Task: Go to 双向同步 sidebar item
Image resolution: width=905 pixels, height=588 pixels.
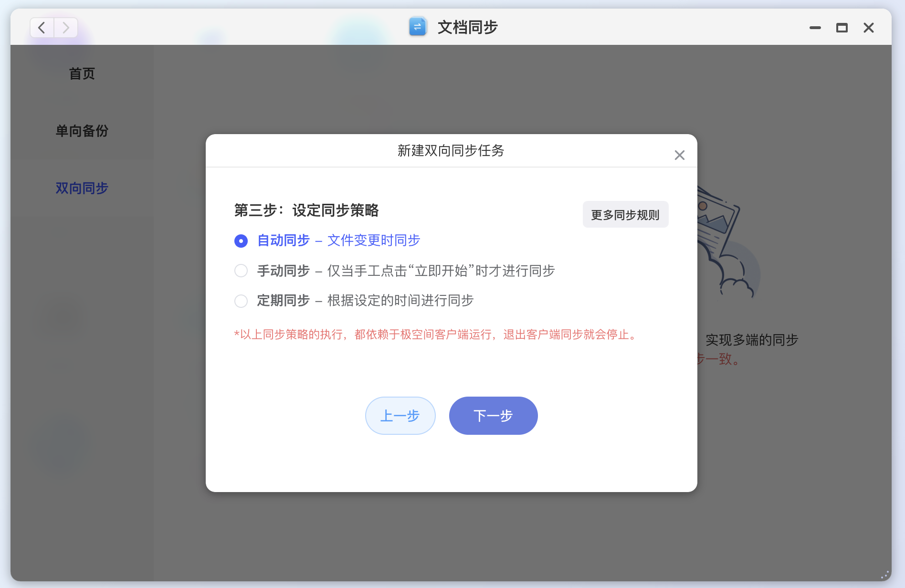Action: click(82, 188)
